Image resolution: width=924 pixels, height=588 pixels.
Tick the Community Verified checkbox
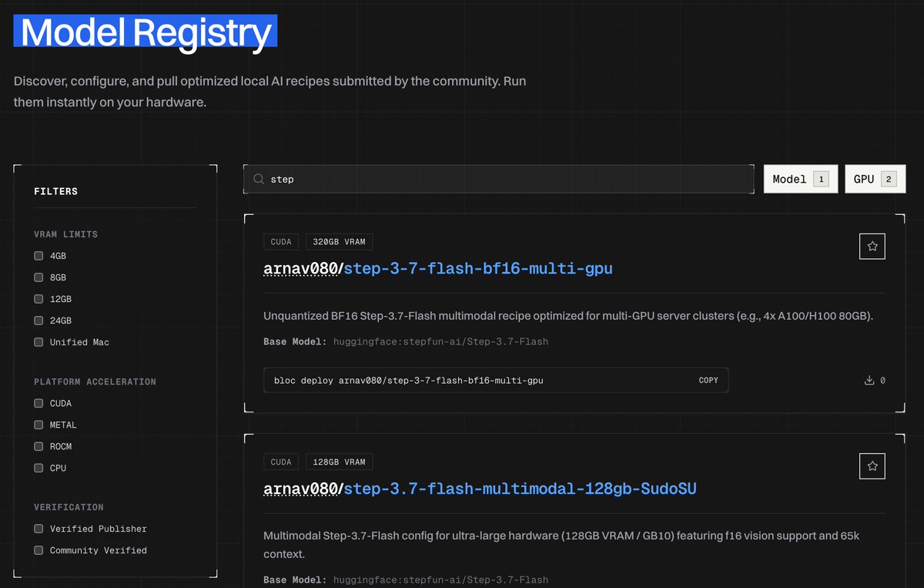(x=38, y=550)
